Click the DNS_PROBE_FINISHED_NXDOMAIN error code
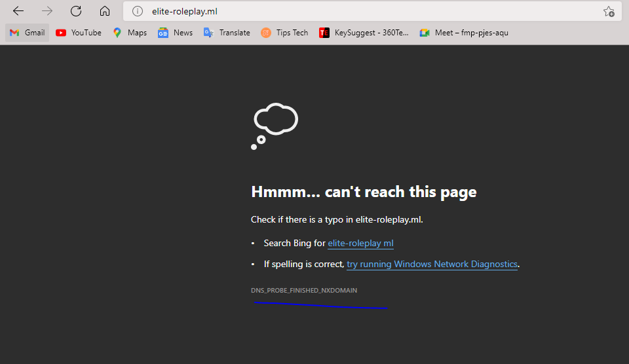 [x=304, y=291]
